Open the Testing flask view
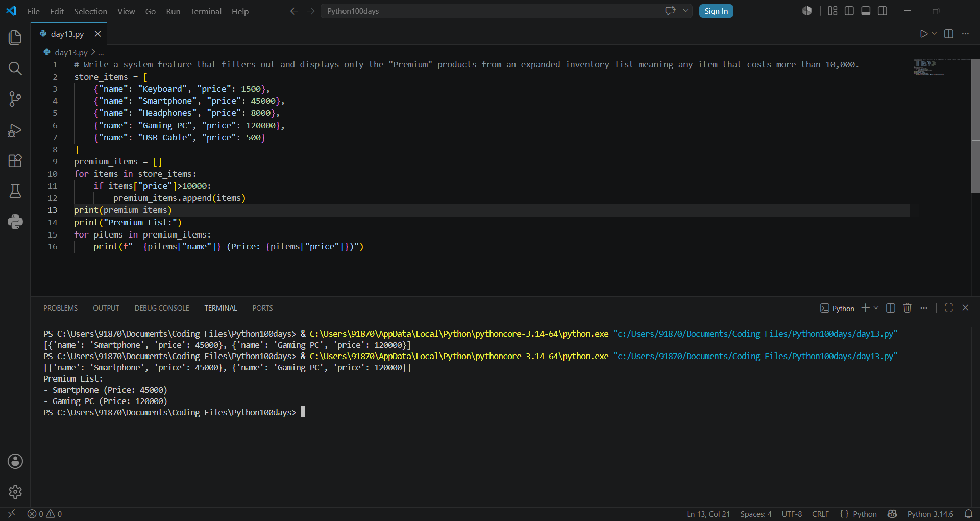The width and height of the screenshot is (980, 521). 15,191
